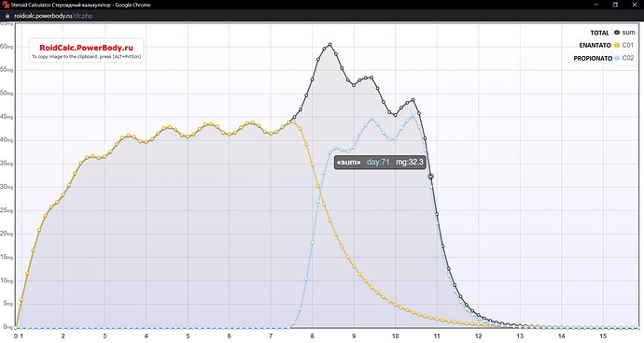The image size is (644, 343).
Task: Click x-axis label 12
Action: pos(479,336)
